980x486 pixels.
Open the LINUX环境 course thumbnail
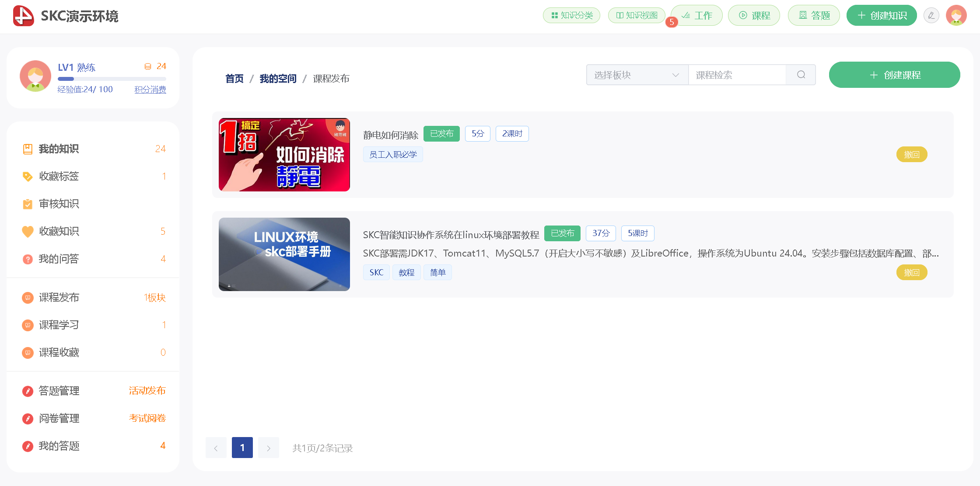click(284, 254)
